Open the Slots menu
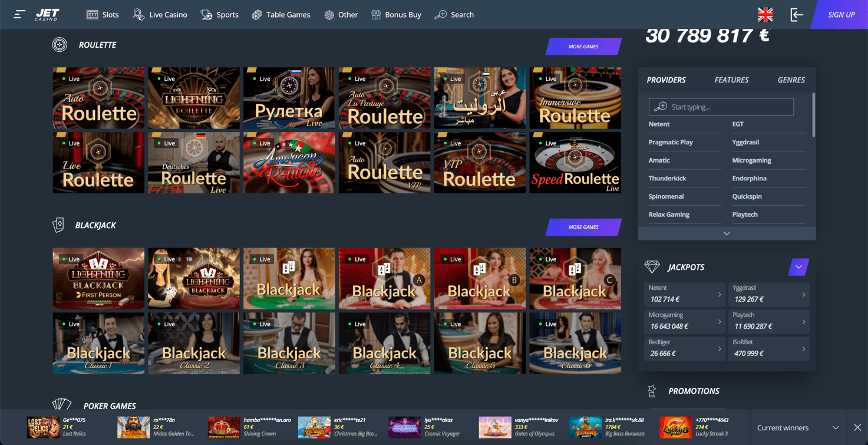 (x=103, y=15)
